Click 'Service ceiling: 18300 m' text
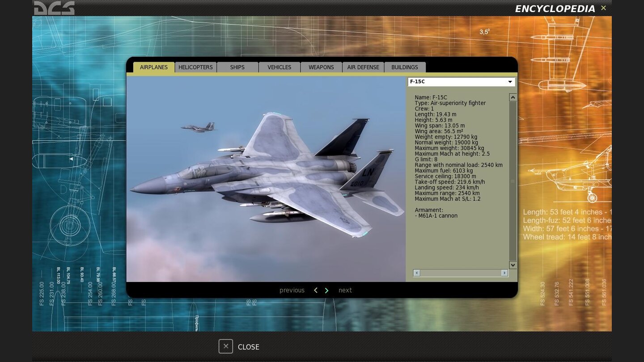The height and width of the screenshot is (362, 644). pyautogui.click(x=445, y=177)
